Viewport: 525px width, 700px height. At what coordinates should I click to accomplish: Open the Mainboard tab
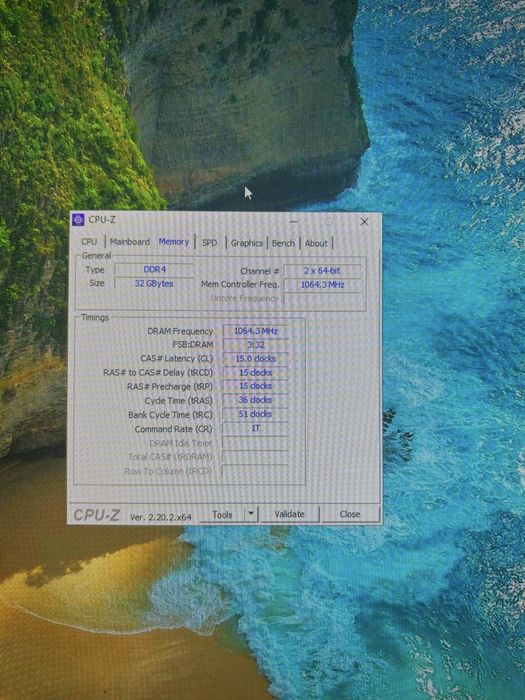129,242
